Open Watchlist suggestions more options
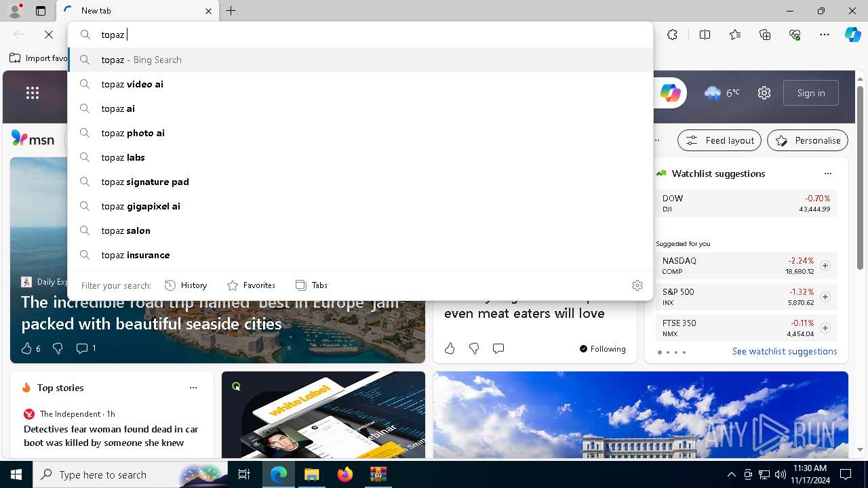The height and width of the screenshot is (488, 868). (x=828, y=174)
